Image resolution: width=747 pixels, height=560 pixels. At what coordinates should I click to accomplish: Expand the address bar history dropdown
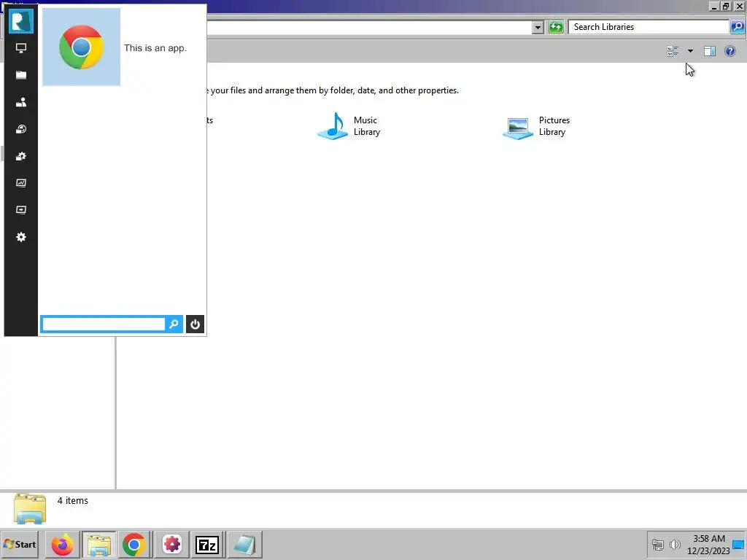click(x=538, y=27)
